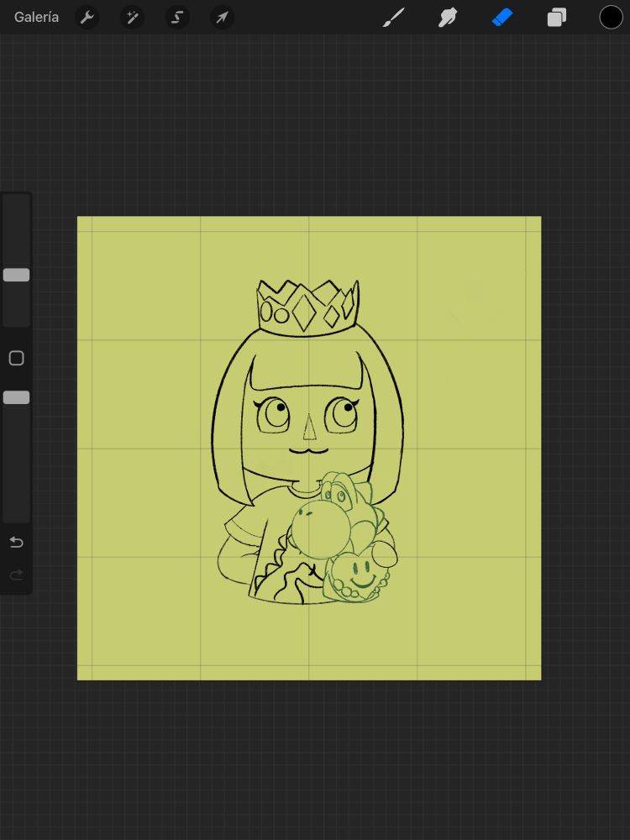This screenshot has height=840, width=630.
Task: Open the black color picker swatch
Action: tap(611, 18)
